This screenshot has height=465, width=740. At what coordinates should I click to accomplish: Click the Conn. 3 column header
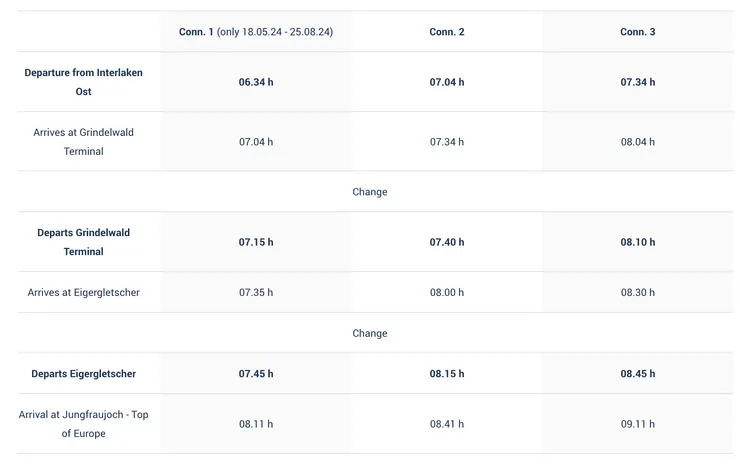(637, 32)
